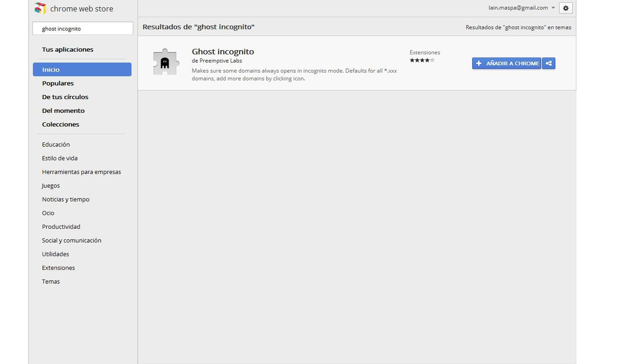Open the Temas category
The image size is (617, 364).
pyautogui.click(x=51, y=281)
